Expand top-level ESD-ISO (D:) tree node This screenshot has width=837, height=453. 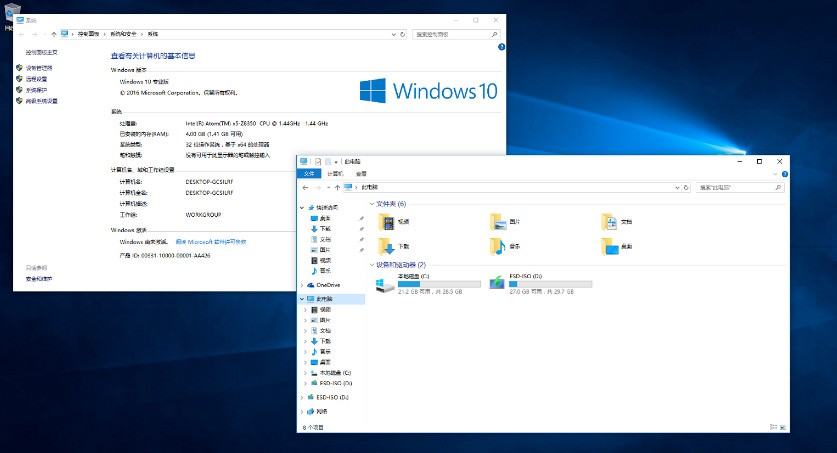pyautogui.click(x=302, y=398)
